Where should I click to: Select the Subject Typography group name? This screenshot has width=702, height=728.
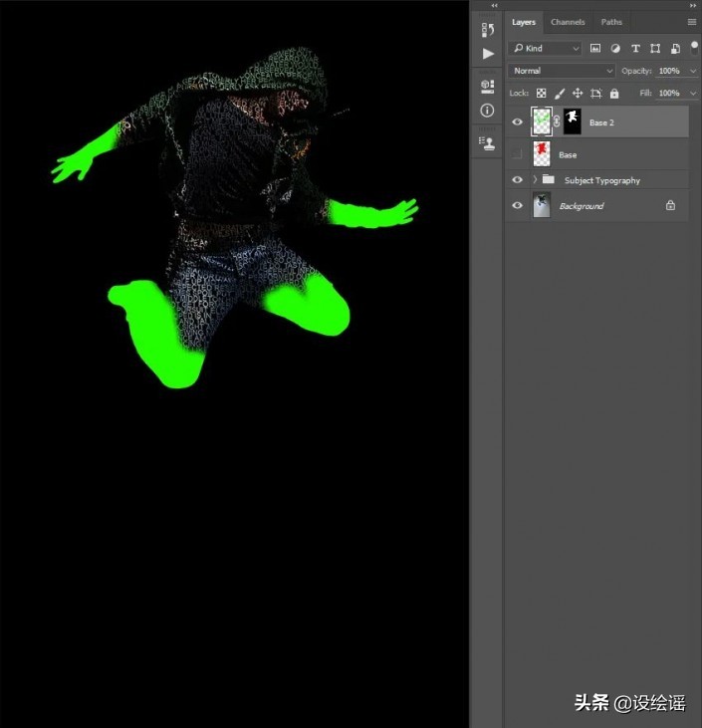click(x=602, y=180)
